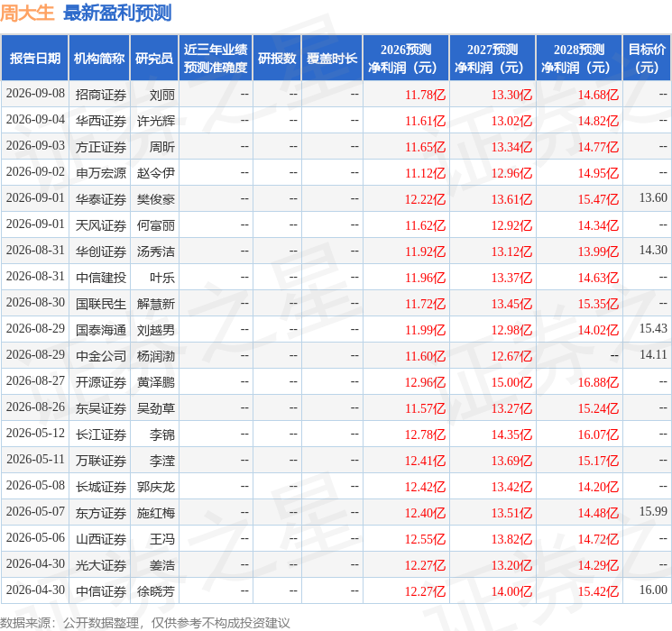The image size is (672, 631).
Task: Click the 2026预测净利润 header
Action: [406, 59]
